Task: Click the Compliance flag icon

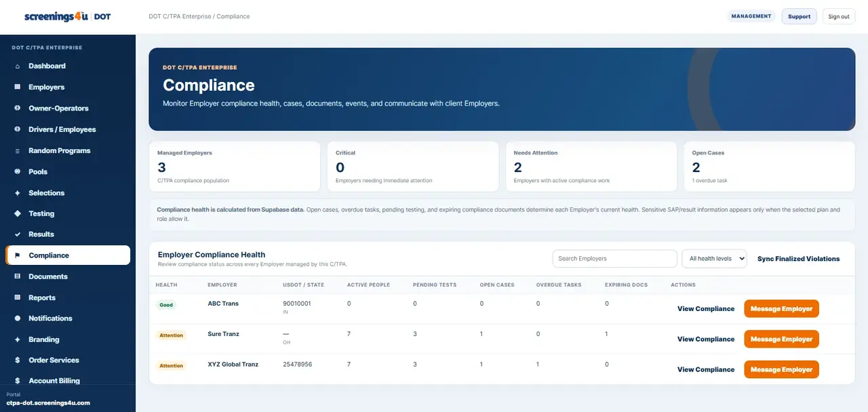Action: (17, 255)
